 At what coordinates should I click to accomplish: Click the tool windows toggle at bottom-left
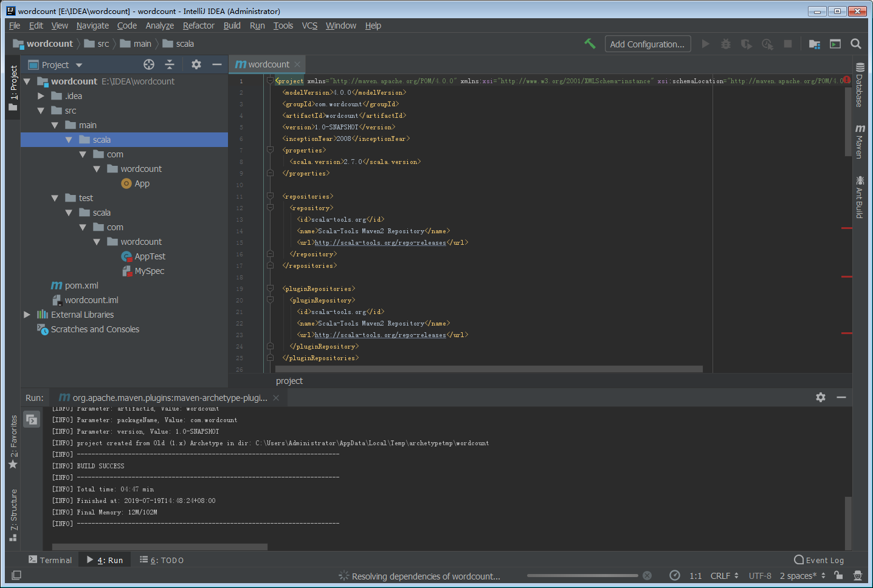coord(16,575)
